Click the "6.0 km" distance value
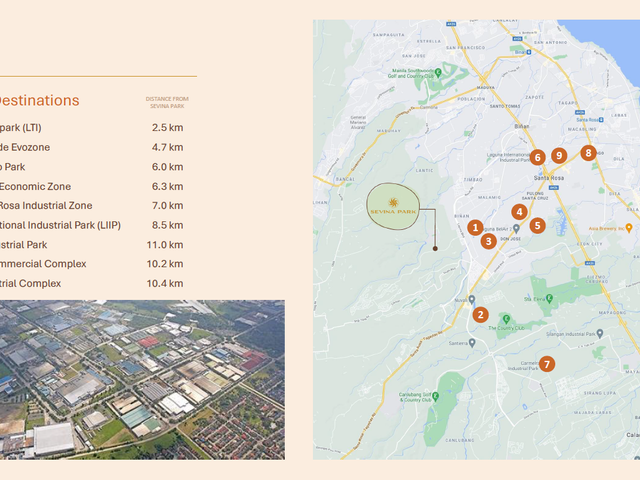The width and height of the screenshot is (640, 480). [x=167, y=167]
